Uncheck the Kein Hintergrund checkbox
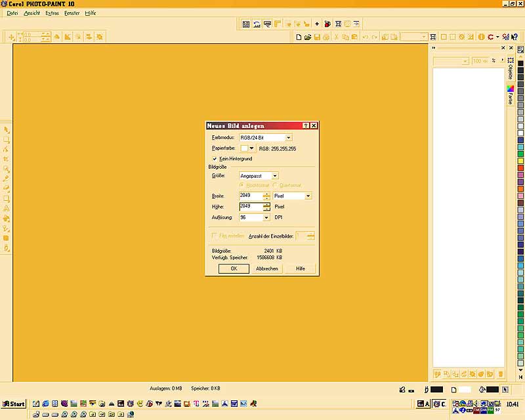525x420 pixels. (215, 159)
